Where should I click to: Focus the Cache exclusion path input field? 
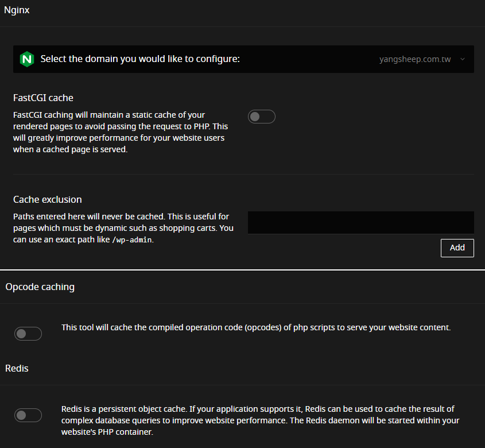pos(360,222)
